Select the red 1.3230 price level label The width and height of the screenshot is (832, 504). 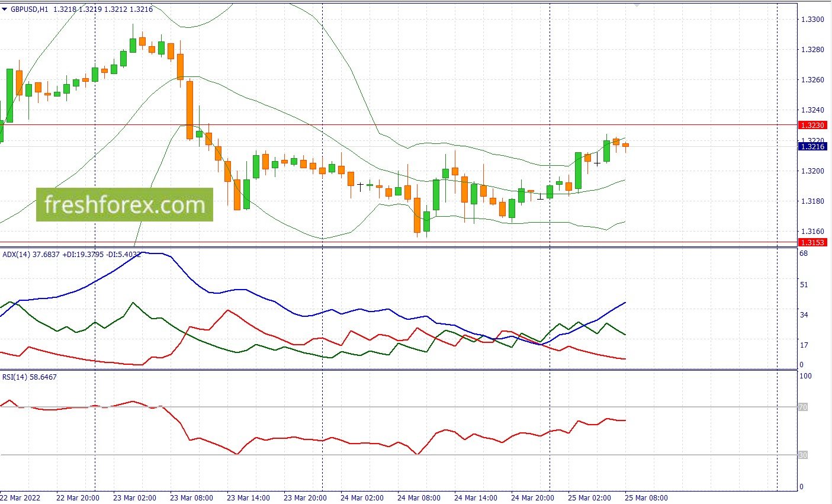pos(812,126)
